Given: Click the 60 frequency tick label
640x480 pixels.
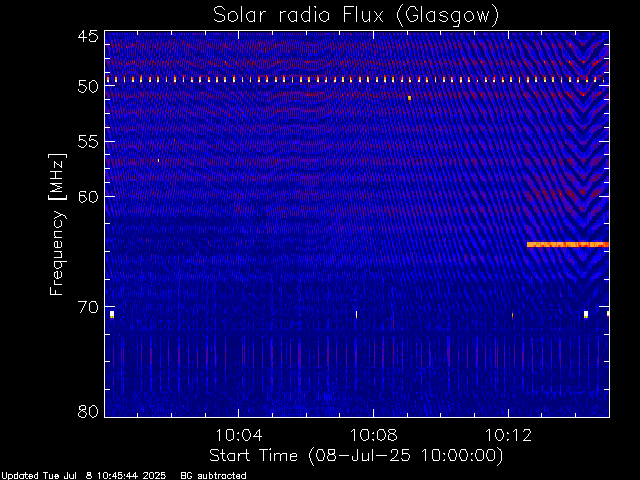Looking at the screenshot, I should click(88, 196).
